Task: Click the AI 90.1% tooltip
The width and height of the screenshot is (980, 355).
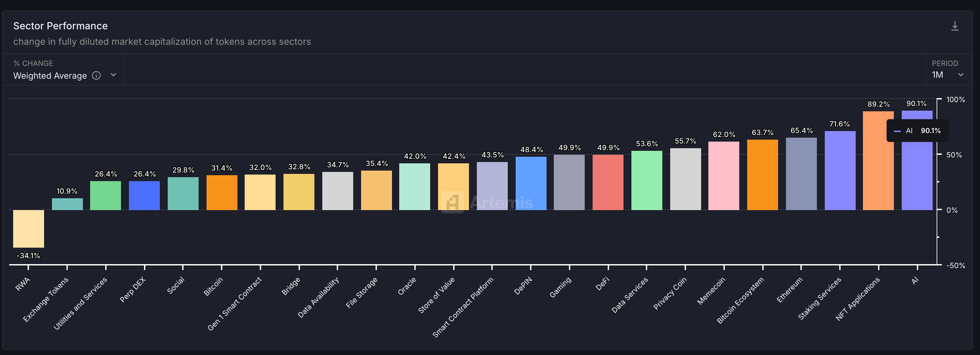Action: pos(917,131)
